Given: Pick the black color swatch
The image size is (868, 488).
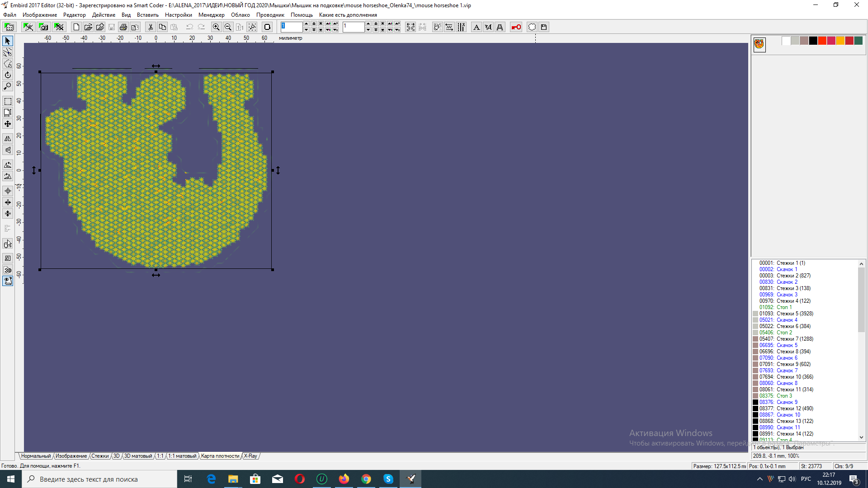Looking at the screenshot, I should 813,41.
